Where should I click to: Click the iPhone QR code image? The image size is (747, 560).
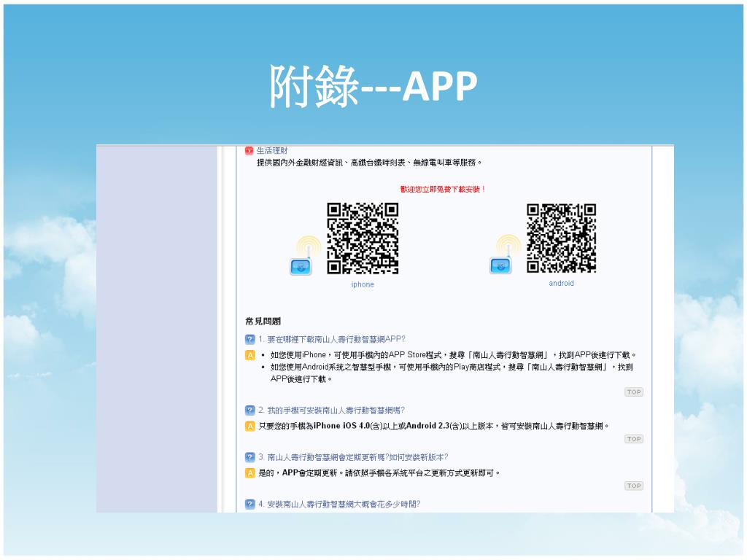363,238
